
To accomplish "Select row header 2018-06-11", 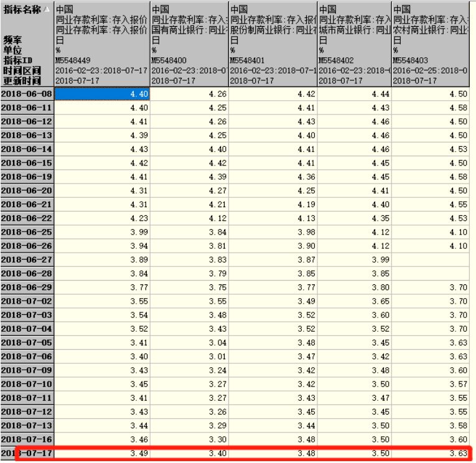I will [x=27, y=108].
